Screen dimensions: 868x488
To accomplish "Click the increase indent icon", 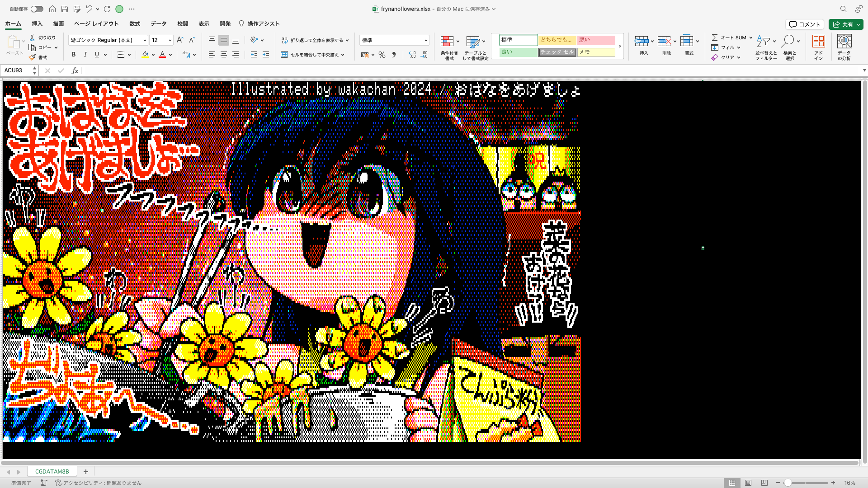I will pyautogui.click(x=265, y=55).
